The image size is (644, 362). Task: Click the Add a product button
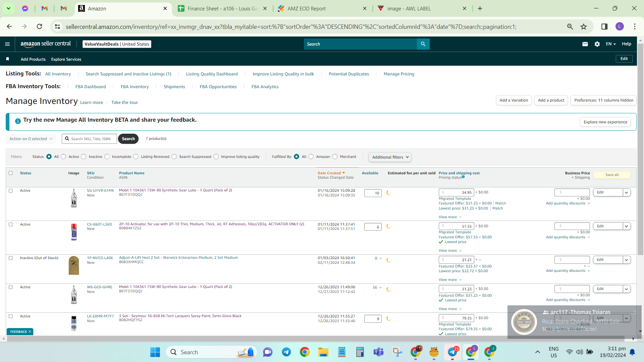pos(551,100)
